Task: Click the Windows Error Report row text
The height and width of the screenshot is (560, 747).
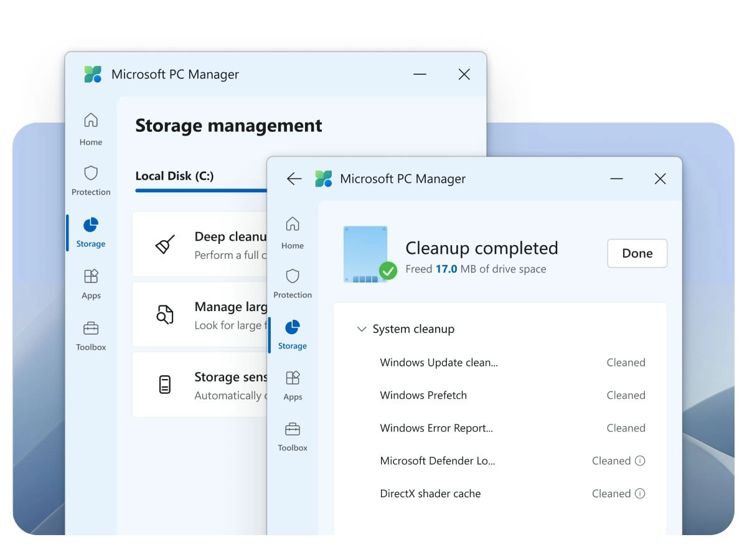Action: point(436,428)
